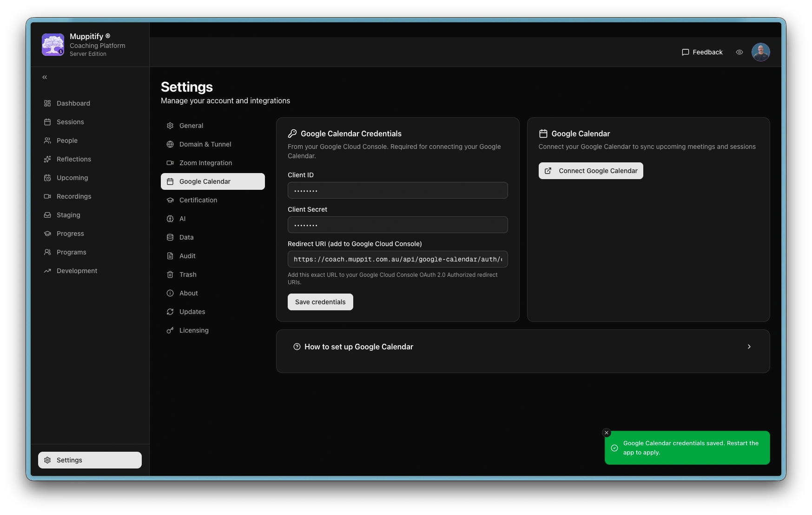Open the Trash settings section

click(188, 274)
